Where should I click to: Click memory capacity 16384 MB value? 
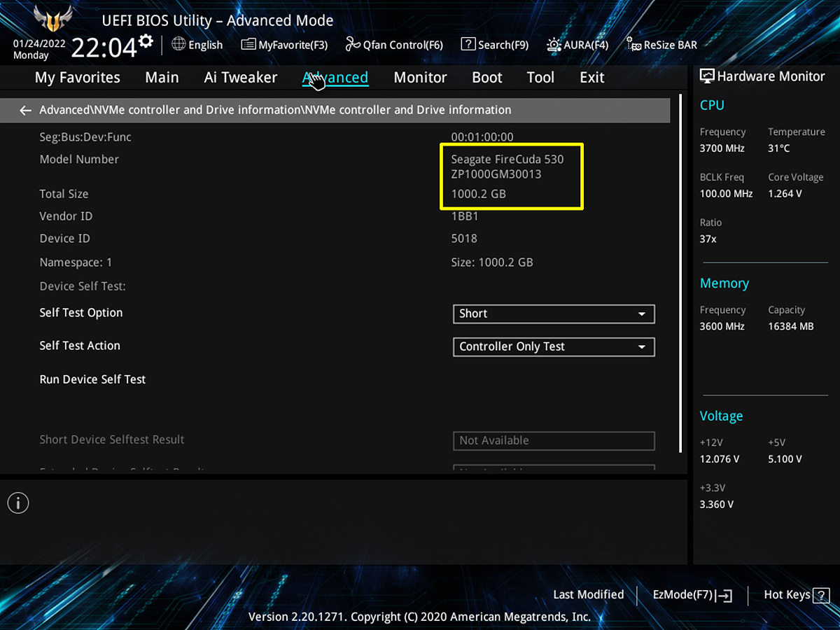pyautogui.click(x=791, y=326)
